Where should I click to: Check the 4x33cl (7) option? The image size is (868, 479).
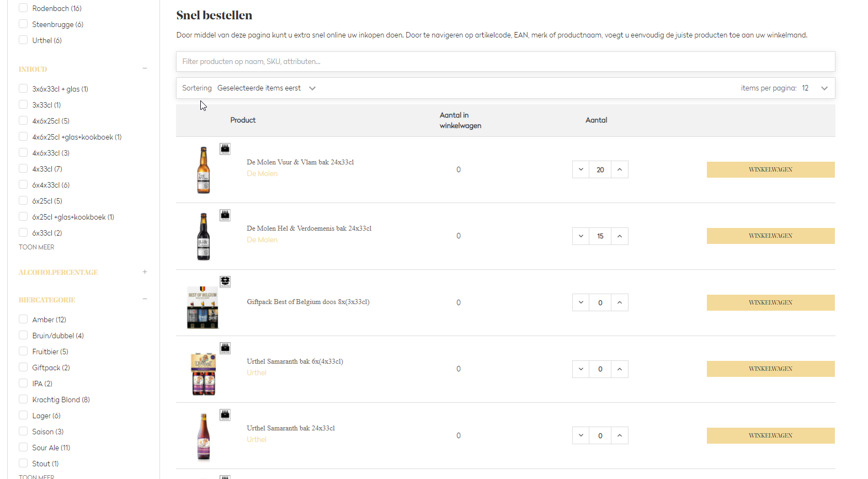coord(23,168)
